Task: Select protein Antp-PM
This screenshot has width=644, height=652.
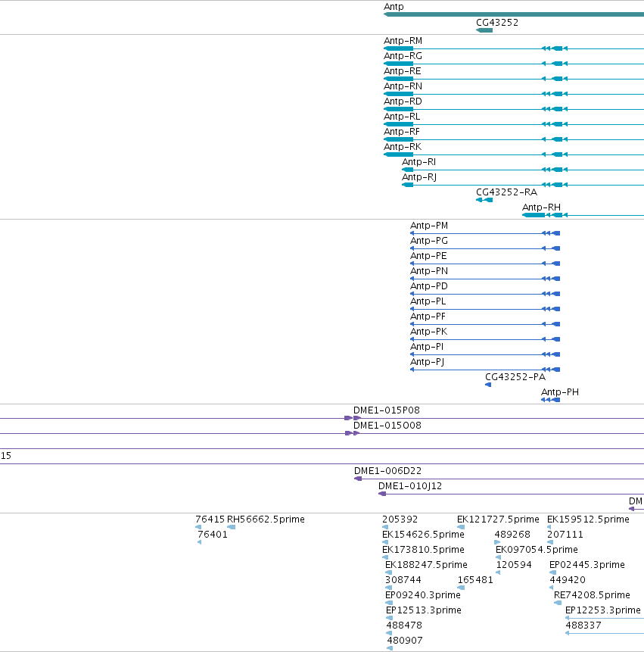Action: [x=429, y=226]
